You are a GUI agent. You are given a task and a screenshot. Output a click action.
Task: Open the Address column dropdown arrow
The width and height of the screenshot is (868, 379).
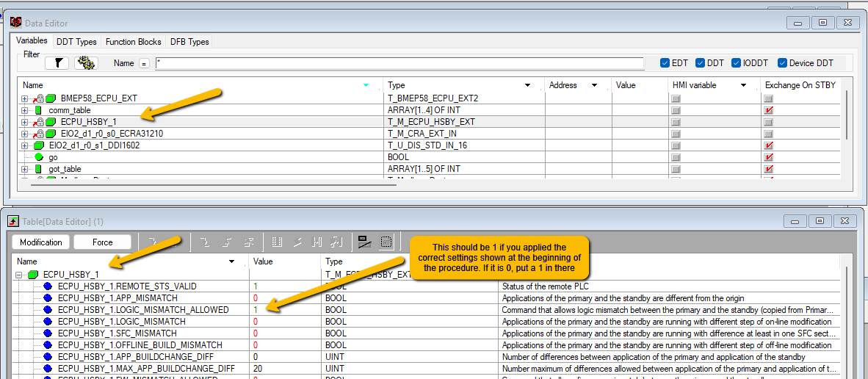(x=595, y=86)
